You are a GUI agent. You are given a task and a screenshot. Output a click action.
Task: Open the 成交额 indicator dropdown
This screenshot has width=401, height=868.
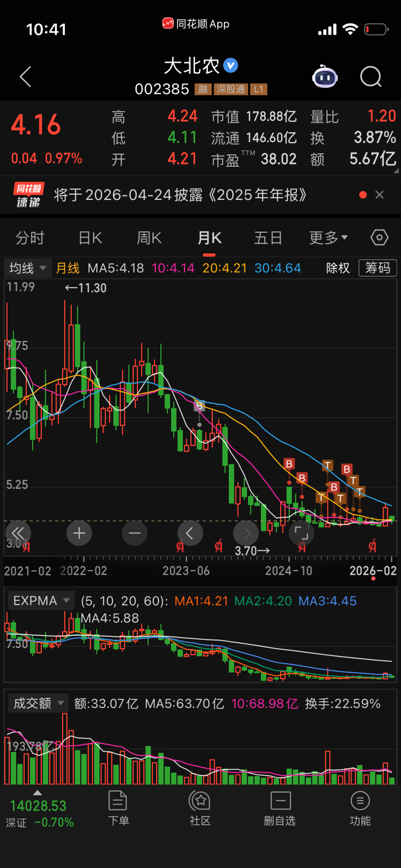pyautogui.click(x=38, y=704)
